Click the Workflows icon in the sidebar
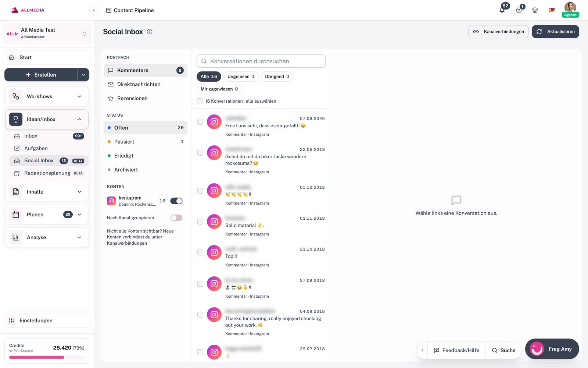The image size is (588, 368). [x=16, y=96]
